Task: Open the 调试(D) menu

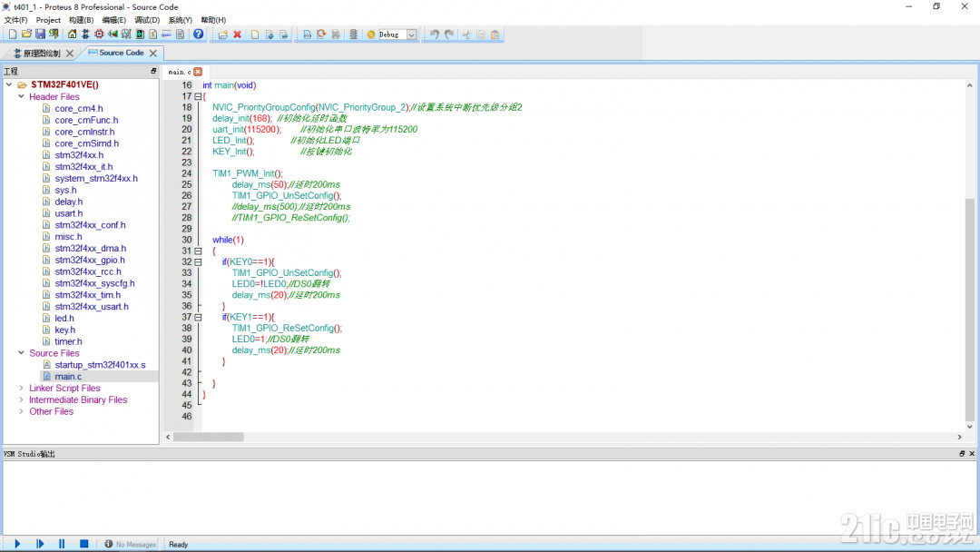Action: pos(147,20)
